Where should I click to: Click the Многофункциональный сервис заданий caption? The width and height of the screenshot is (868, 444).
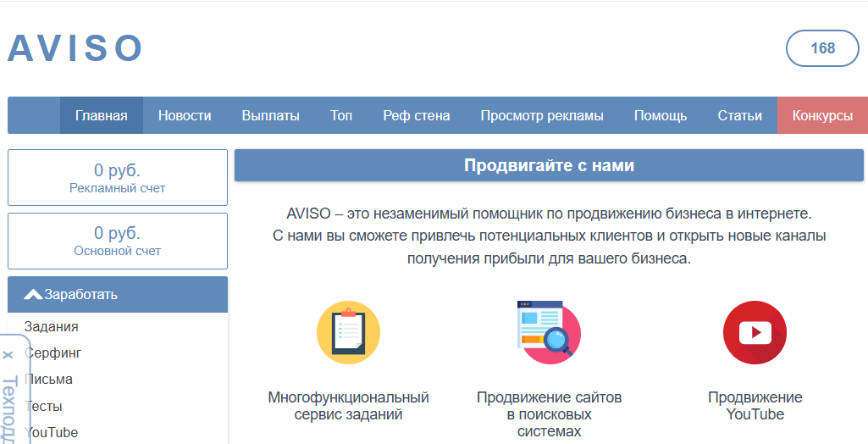[348, 406]
